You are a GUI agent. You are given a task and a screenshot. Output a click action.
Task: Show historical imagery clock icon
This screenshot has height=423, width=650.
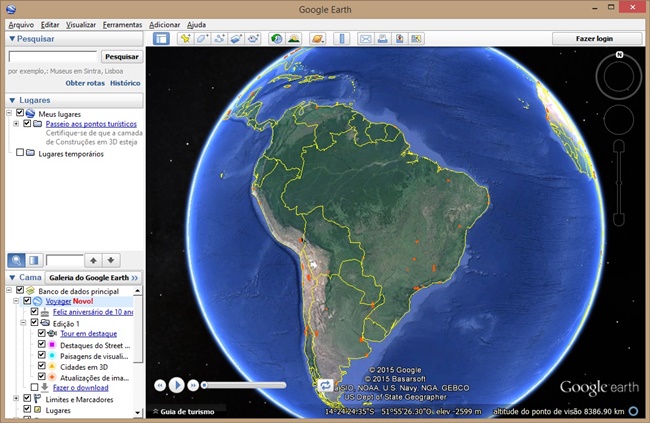276,39
